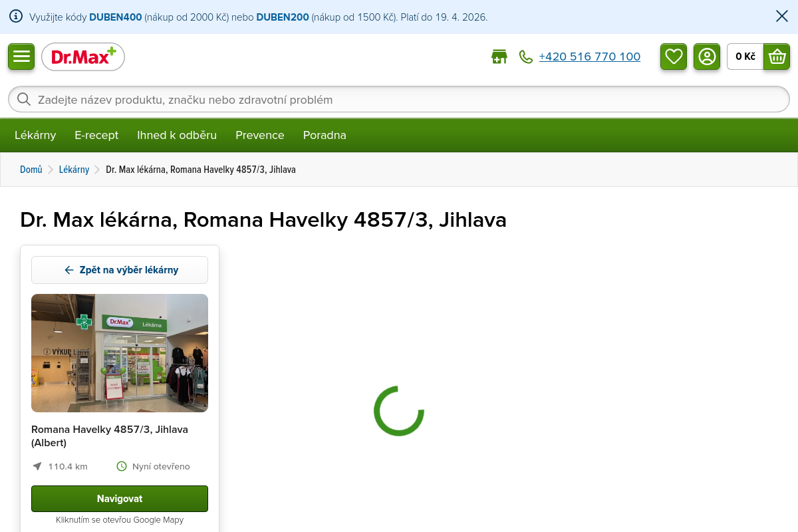Go to Domů breadcrumb
This screenshot has height=532, width=798.
tap(31, 170)
